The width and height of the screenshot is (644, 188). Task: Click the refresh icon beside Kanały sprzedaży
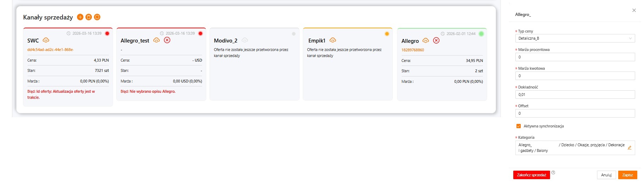pos(97,17)
